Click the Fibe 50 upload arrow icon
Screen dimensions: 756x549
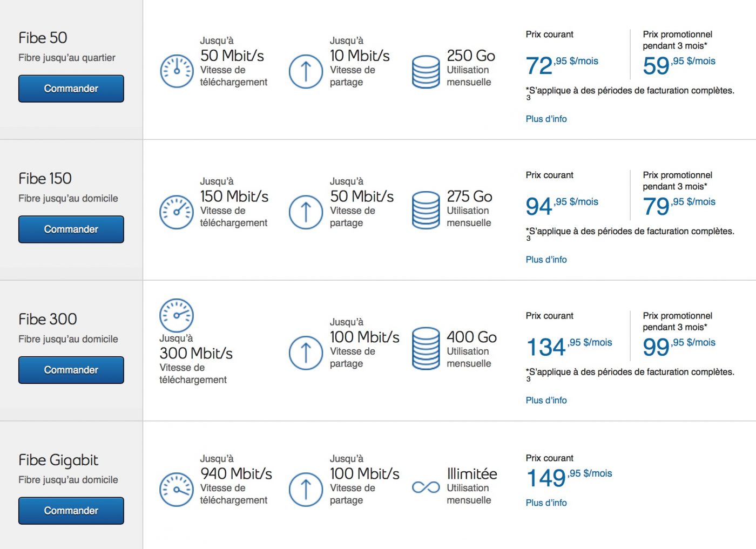[306, 71]
